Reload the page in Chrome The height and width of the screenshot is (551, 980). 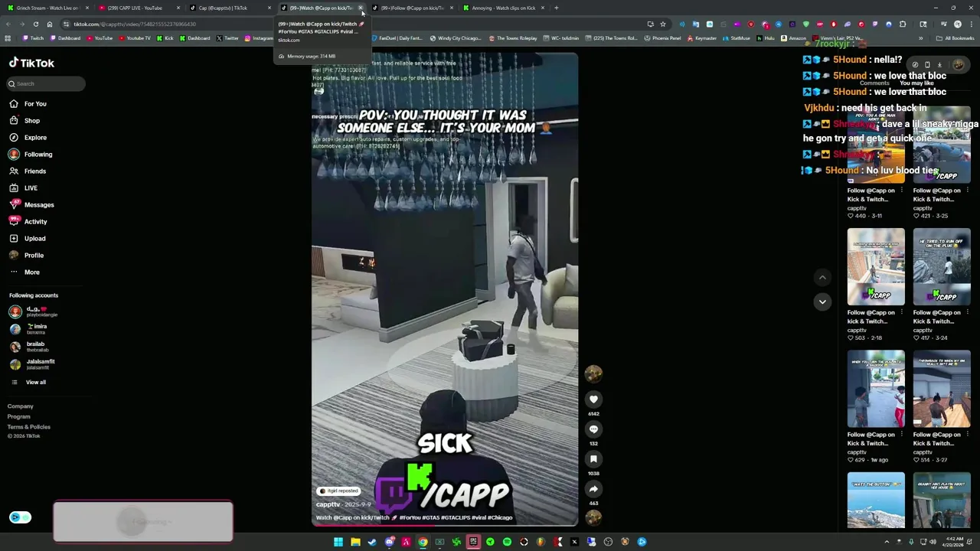[x=35, y=24]
